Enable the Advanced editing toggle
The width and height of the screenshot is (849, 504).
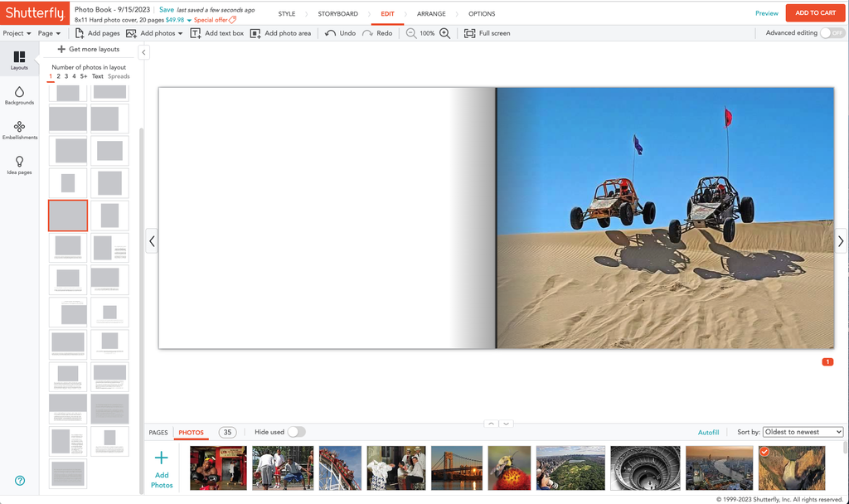click(x=832, y=33)
